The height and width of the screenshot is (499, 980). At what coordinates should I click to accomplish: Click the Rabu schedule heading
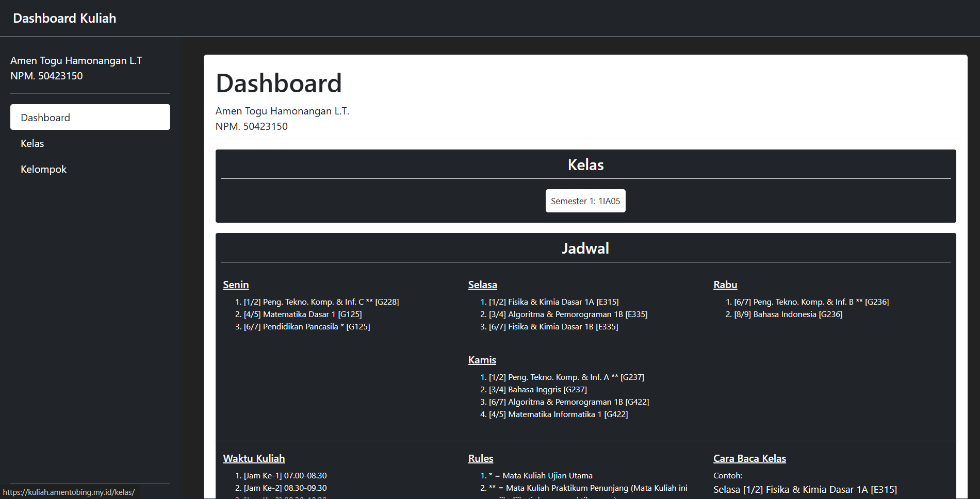tap(725, 284)
